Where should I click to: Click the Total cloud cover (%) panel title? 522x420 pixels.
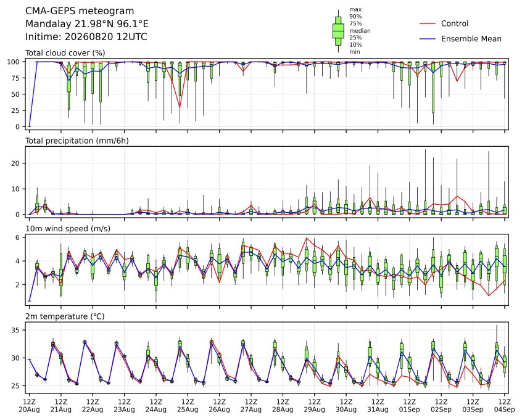coord(65,53)
